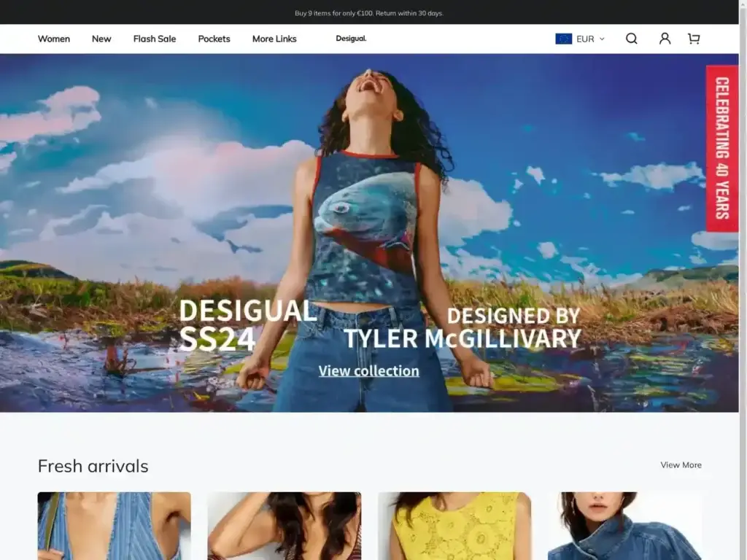Click the View collection link
Viewport: 747px width, 560px height.
pos(369,370)
